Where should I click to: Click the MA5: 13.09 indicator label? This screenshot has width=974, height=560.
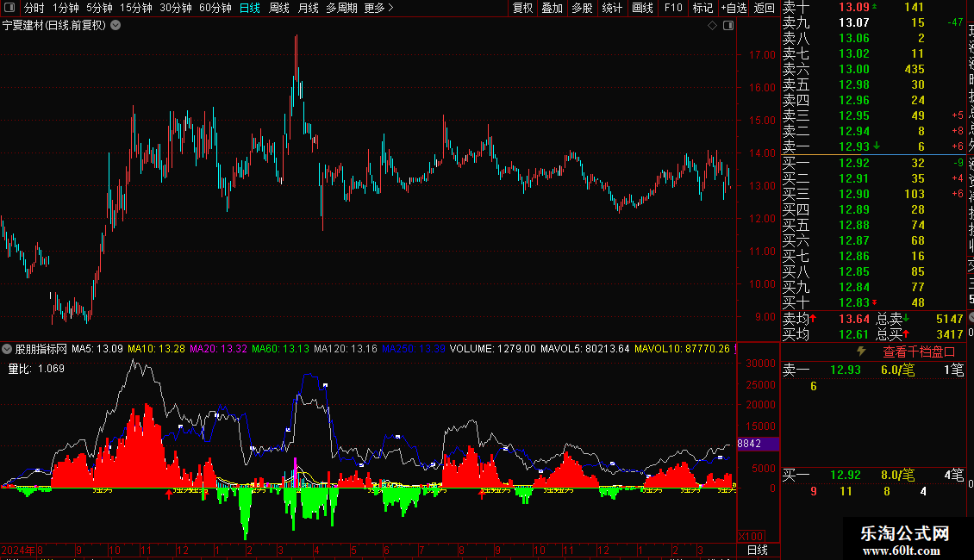click(97, 349)
